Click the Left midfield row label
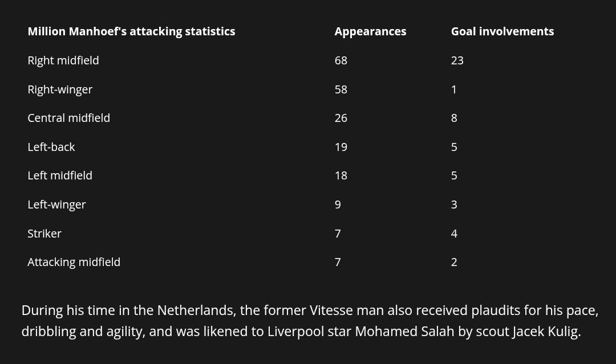The image size is (616, 364). [x=60, y=175]
